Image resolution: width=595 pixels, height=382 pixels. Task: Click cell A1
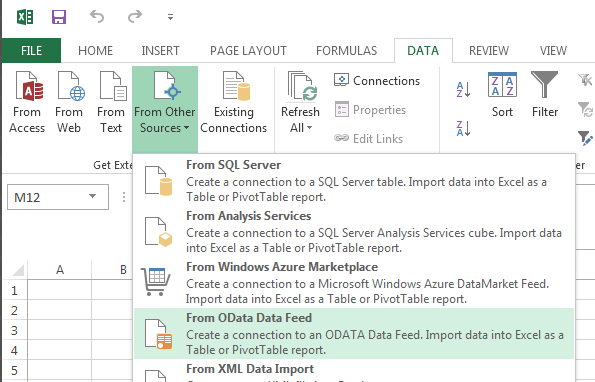click(60, 291)
